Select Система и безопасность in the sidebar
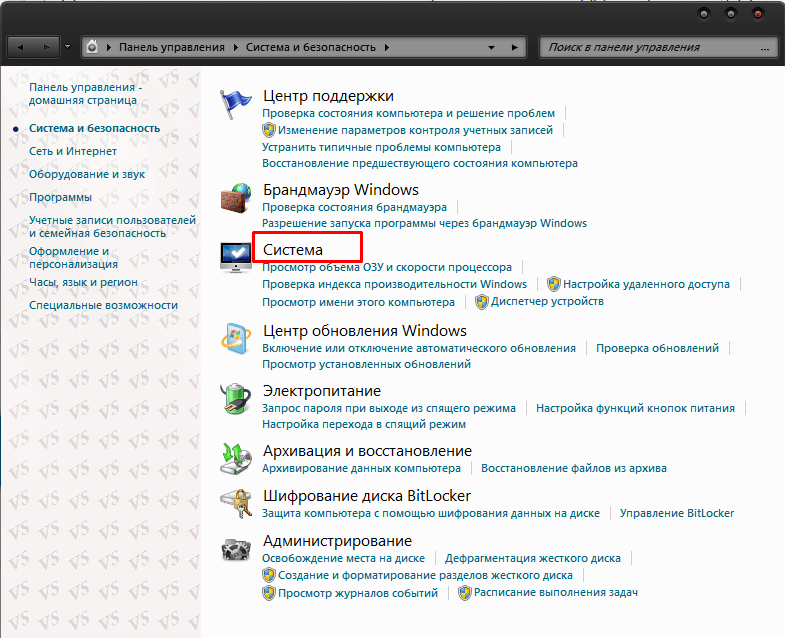Image resolution: width=785 pixels, height=638 pixels. pos(94,128)
